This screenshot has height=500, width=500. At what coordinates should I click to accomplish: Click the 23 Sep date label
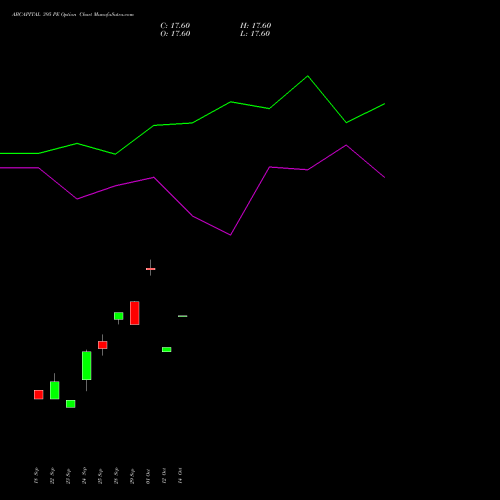[x=68, y=476]
